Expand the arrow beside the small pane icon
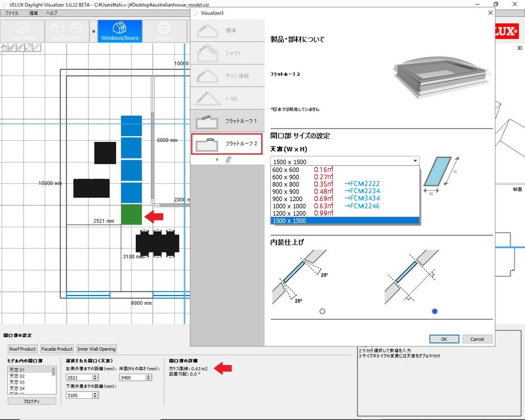The image size is (525, 420). [x=217, y=160]
